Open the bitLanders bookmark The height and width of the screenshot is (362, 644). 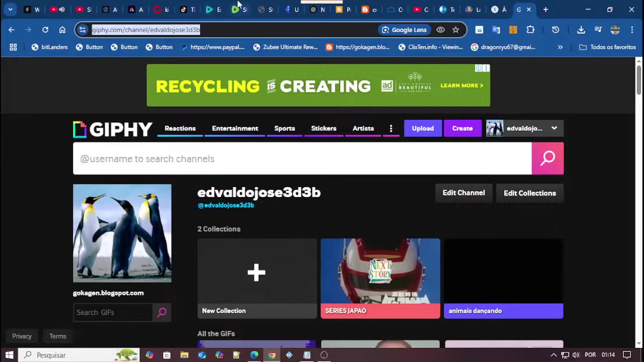pyautogui.click(x=49, y=47)
